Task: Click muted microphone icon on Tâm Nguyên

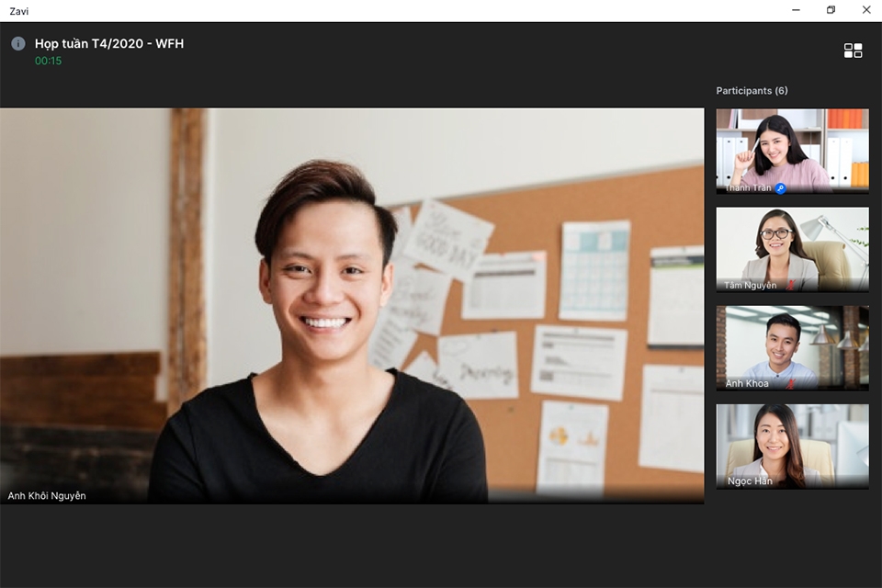Action: (x=790, y=286)
